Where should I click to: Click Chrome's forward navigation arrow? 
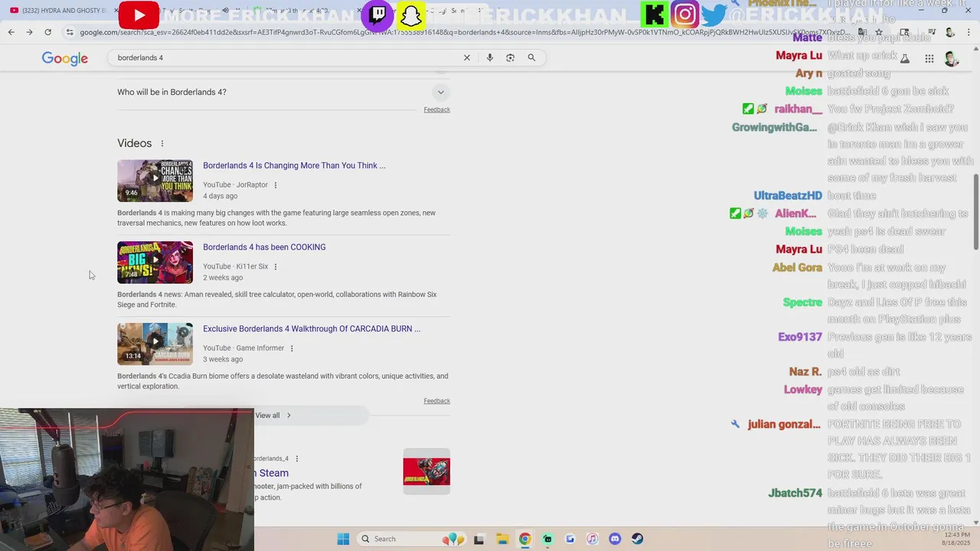click(x=29, y=32)
